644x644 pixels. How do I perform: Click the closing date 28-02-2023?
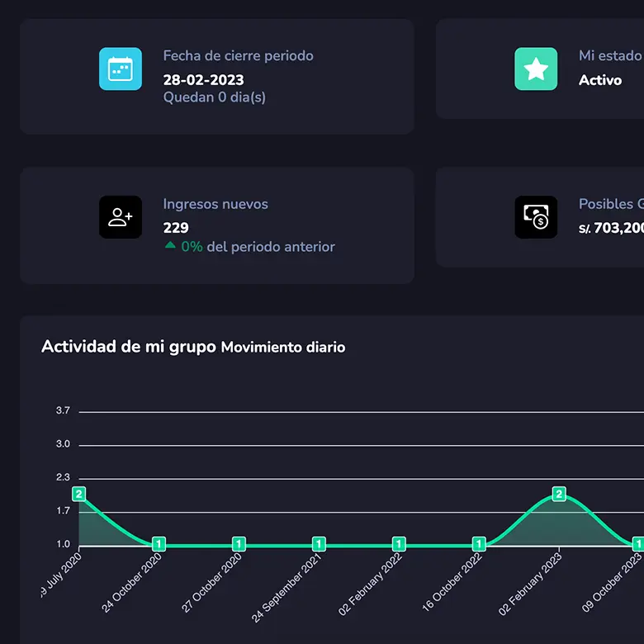pos(203,80)
